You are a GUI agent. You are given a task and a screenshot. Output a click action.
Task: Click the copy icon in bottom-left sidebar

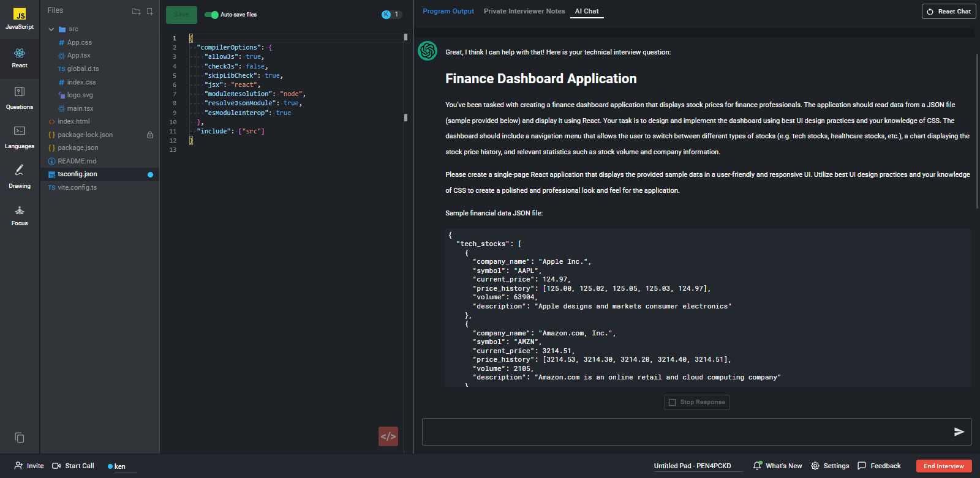(20, 437)
